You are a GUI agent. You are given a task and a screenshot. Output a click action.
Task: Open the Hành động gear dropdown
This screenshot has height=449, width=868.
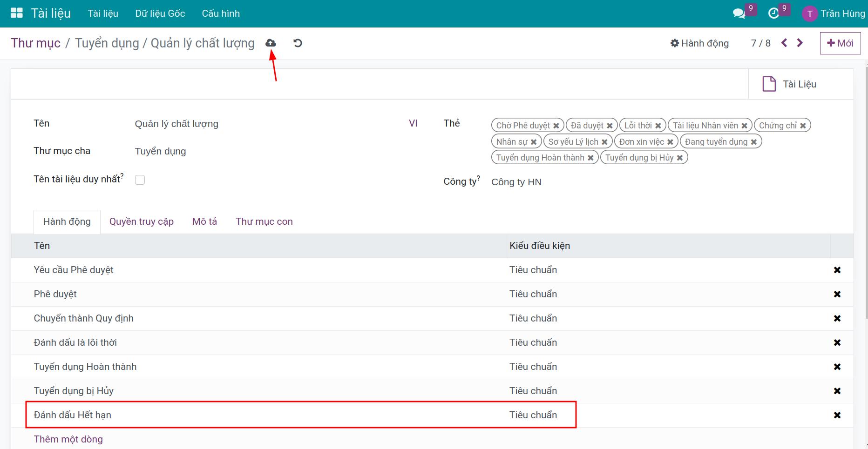coord(699,43)
